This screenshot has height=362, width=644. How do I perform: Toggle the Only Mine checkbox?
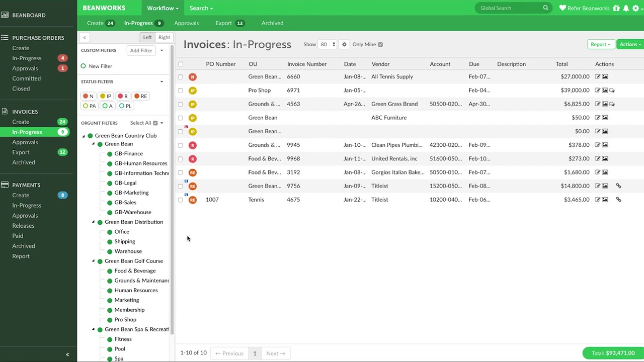click(380, 44)
